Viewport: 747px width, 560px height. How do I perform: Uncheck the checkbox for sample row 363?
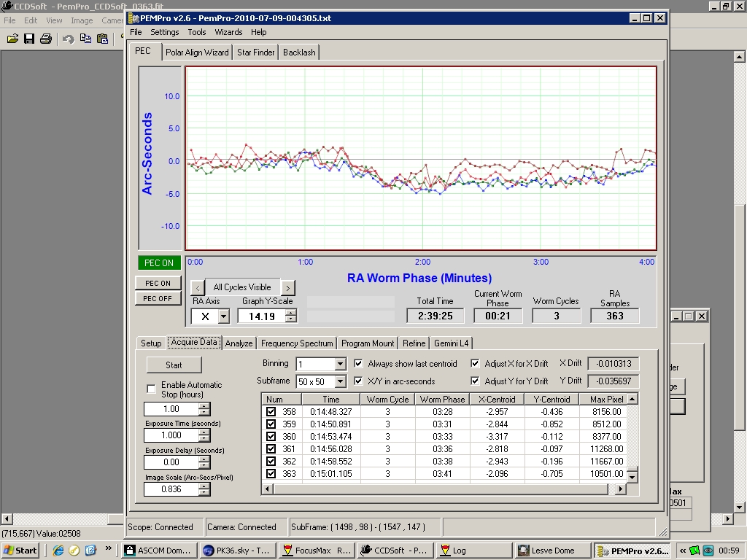[x=271, y=474]
